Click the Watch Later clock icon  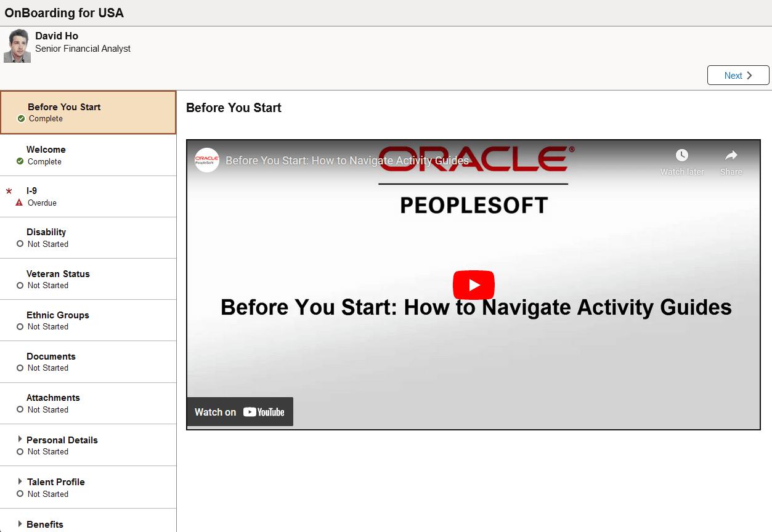point(681,155)
